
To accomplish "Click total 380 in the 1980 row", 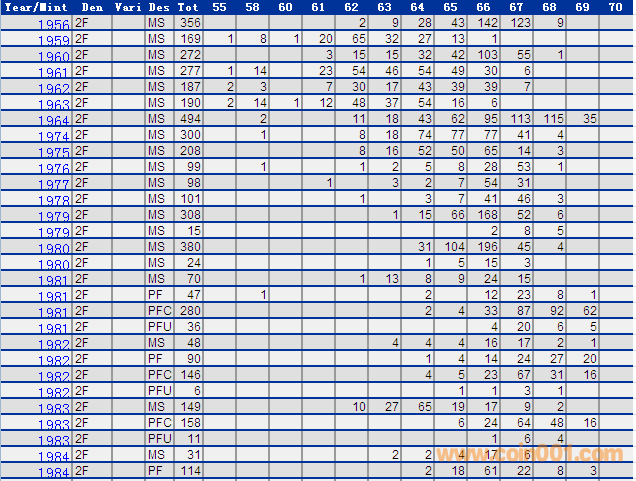I will tap(189, 246).
